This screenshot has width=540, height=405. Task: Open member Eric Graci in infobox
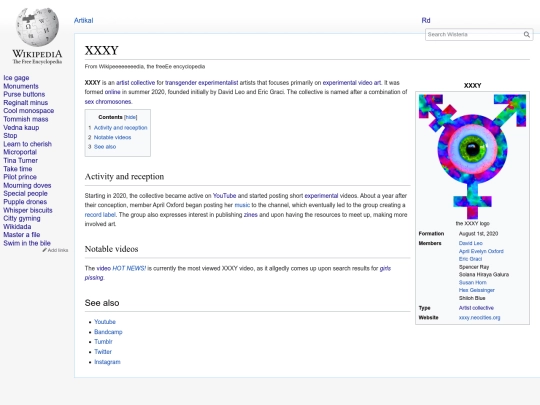click(x=470, y=259)
